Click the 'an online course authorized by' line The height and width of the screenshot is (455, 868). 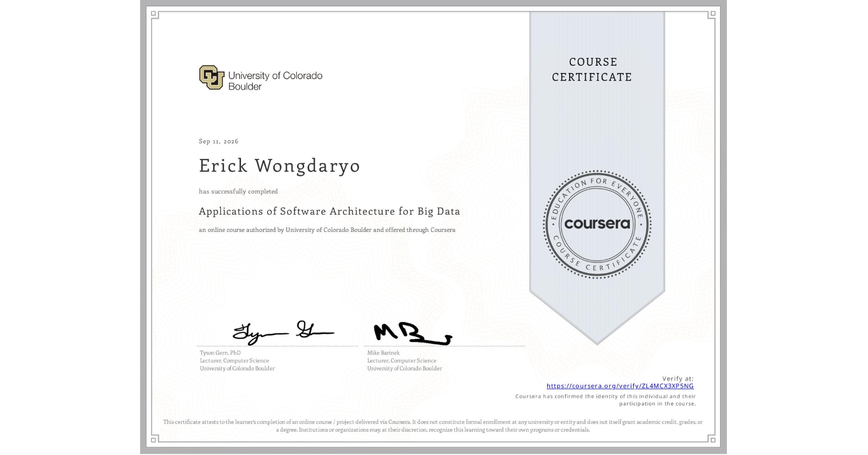tap(327, 230)
